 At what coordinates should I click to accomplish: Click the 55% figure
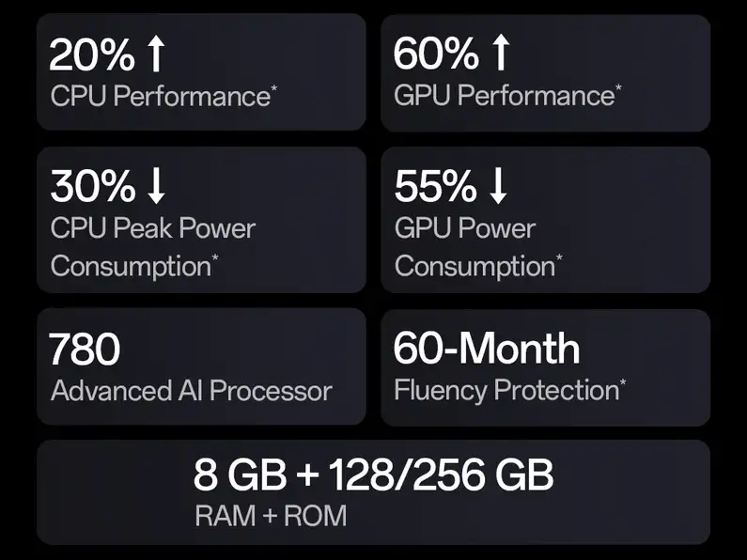pos(435,188)
